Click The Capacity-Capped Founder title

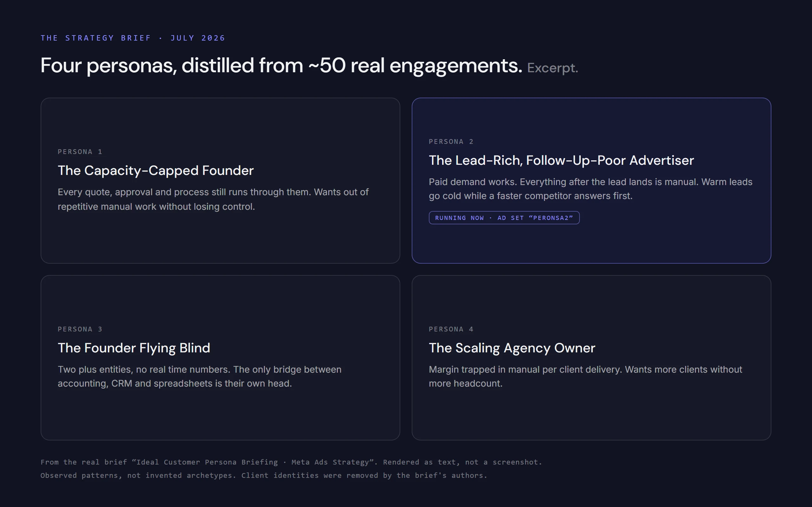[x=156, y=170]
